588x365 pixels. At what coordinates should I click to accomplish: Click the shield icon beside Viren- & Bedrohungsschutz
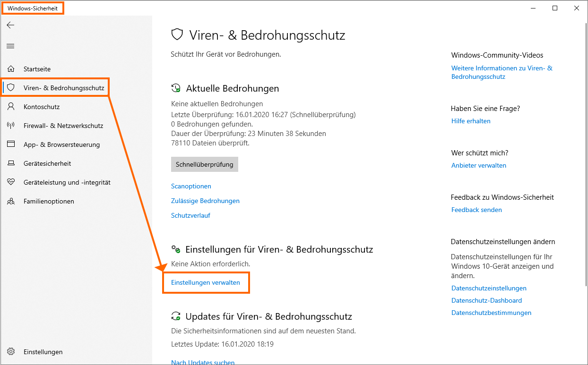(11, 88)
